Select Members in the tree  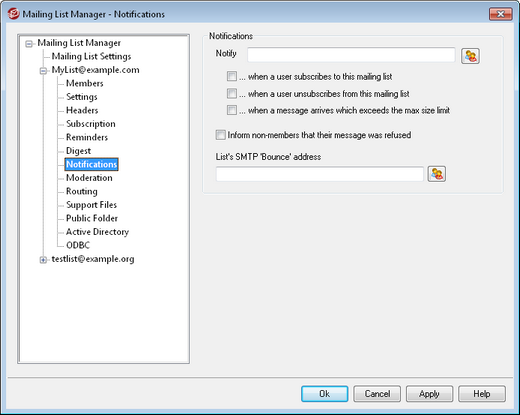[85, 83]
